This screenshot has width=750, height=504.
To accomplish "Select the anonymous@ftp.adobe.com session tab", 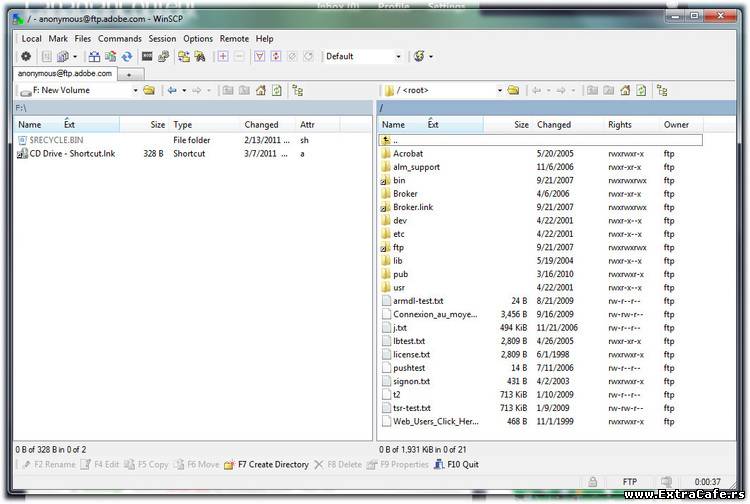I will 65,74.
